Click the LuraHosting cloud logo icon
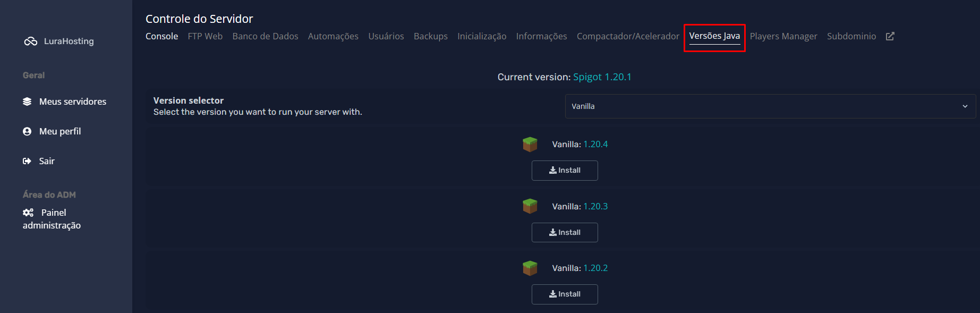The width and height of the screenshot is (980, 313). pyautogui.click(x=30, y=41)
